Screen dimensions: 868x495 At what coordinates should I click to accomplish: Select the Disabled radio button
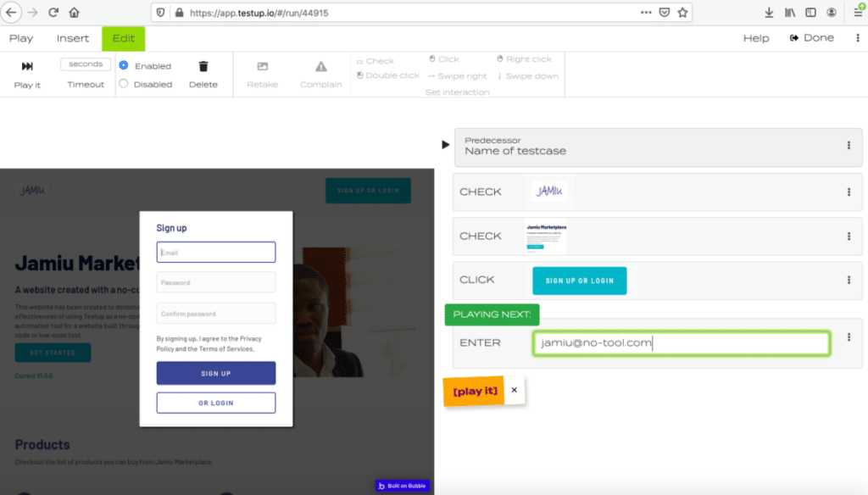(124, 84)
